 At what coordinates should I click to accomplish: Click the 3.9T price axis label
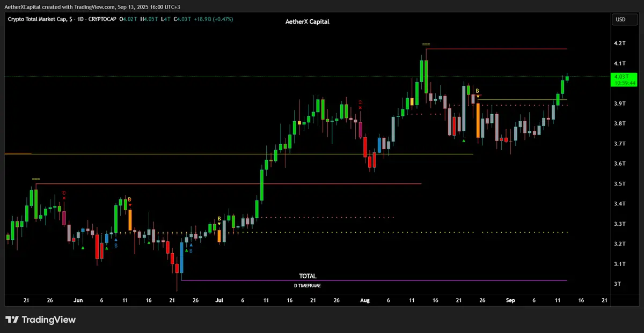pyautogui.click(x=620, y=103)
